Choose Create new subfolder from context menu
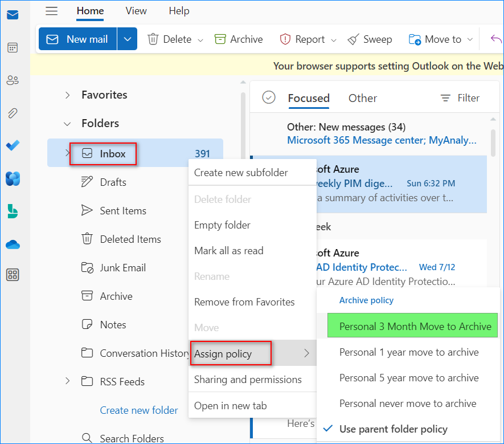Image resolution: width=504 pixels, height=444 pixels. point(252,173)
